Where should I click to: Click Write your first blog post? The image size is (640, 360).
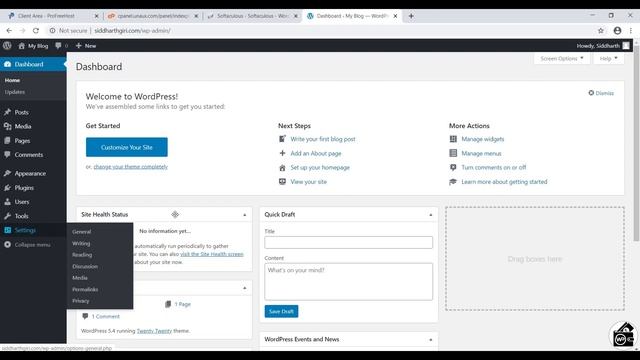(323, 139)
